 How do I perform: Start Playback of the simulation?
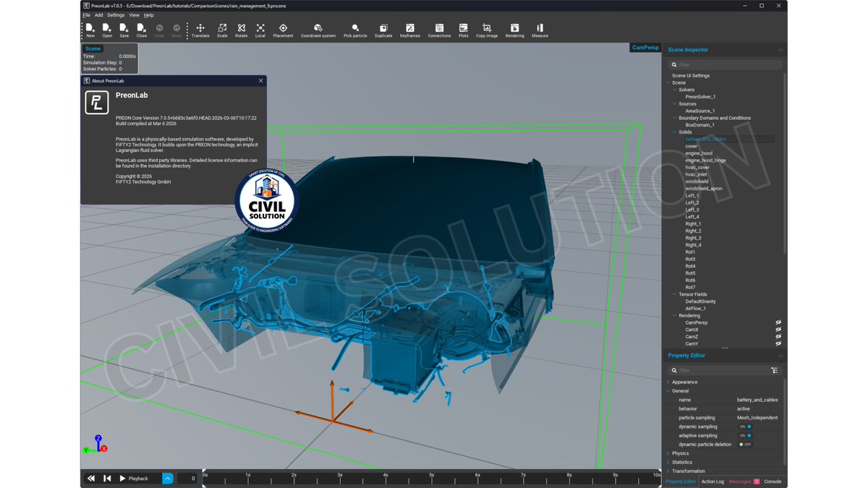[x=133, y=479]
